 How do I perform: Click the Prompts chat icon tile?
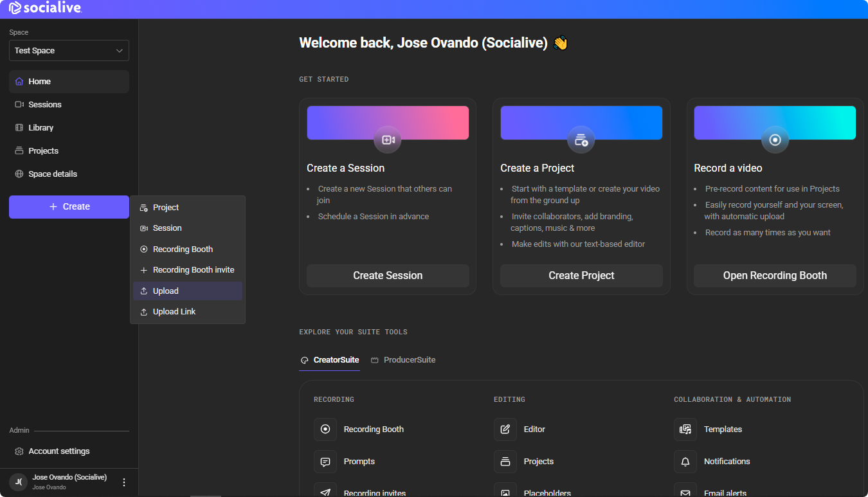point(325,462)
